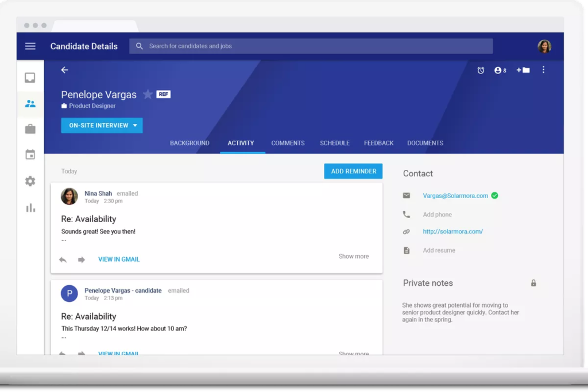This screenshot has height=392, width=588.
Task: Go to the Schedule tab
Action: tap(335, 143)
